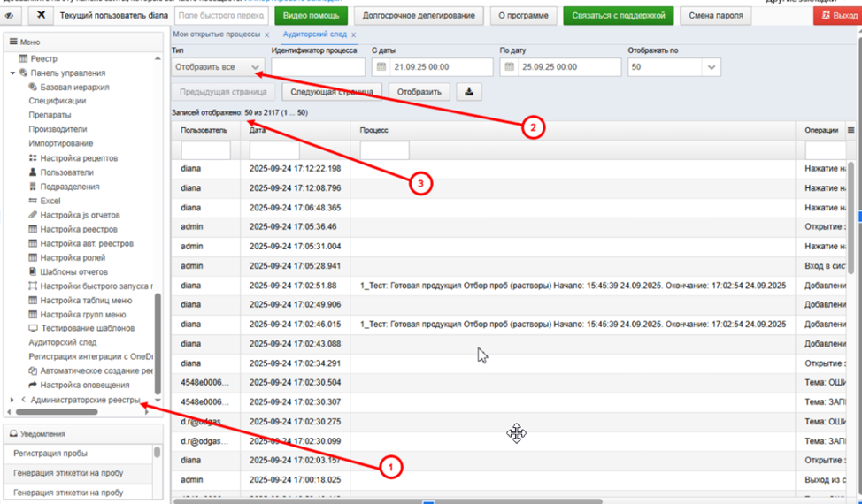
Task: Click the download icon button
Action: (x=469, y=92)
